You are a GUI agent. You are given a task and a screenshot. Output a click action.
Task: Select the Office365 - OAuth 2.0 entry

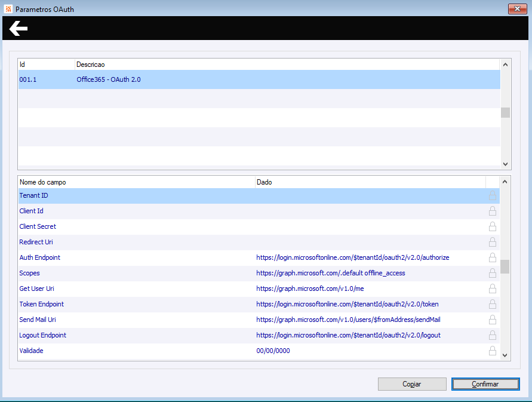pyautogui.click(x=109, y=79)
